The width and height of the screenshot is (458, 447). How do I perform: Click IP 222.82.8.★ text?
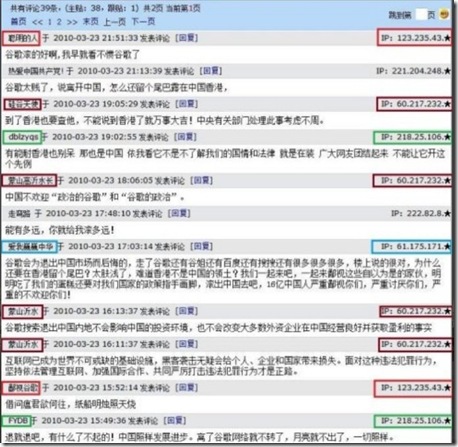point(421,213)
